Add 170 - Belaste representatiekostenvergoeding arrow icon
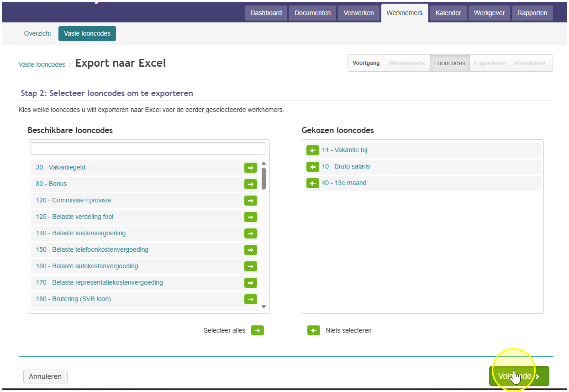 [x=251, y=283]
